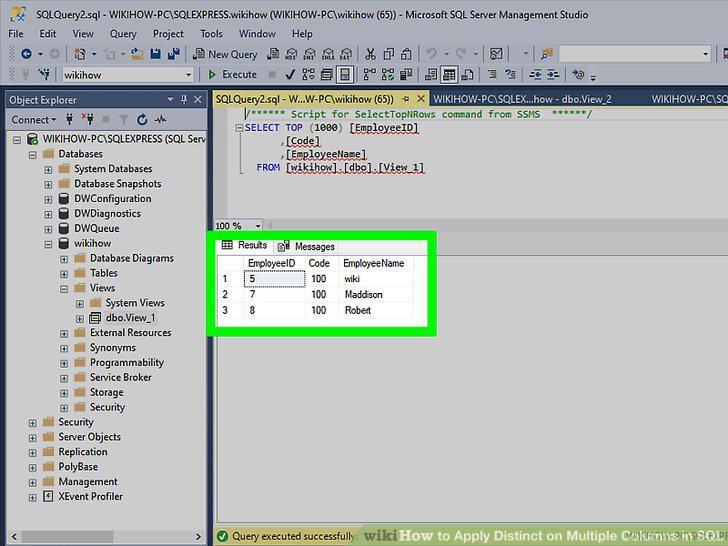
Task: Toggle Include Actual Execution Plan
Action: [x=370, y=74]
